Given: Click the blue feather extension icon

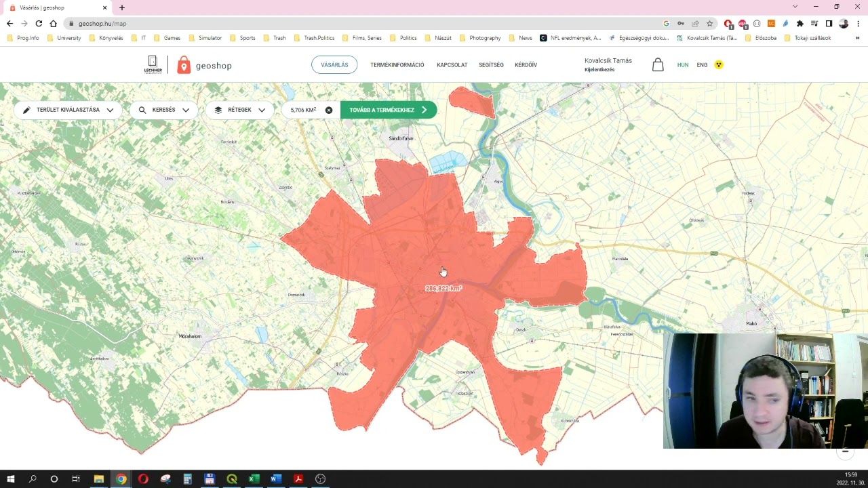Looking at the screenshot, I should 785,24.
